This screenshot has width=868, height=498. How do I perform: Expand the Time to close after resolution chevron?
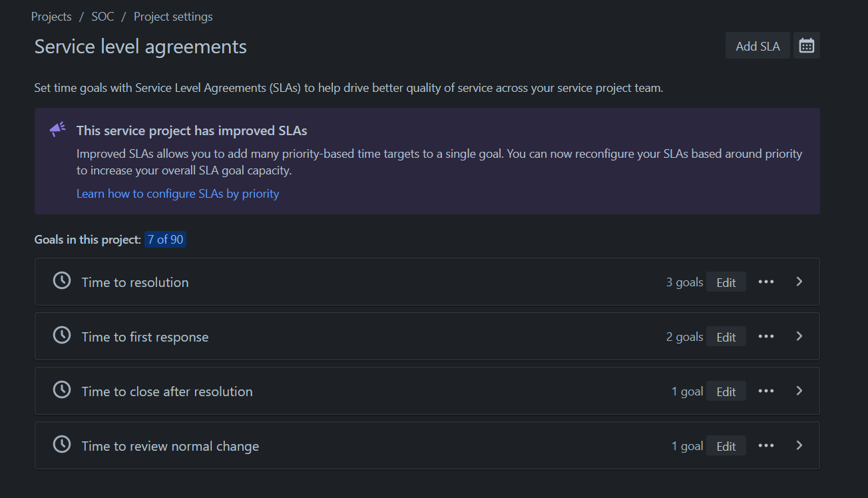pyautogui.click(x=799, y=391)
